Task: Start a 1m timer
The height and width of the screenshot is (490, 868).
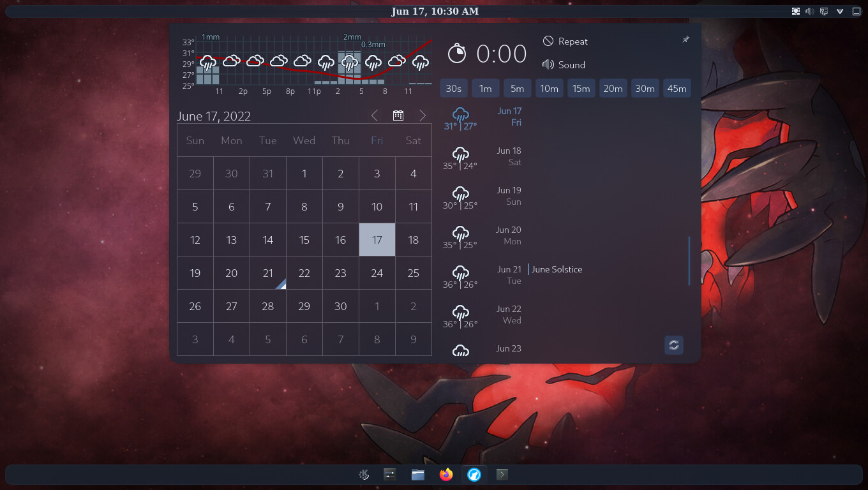Action: click(486, 88)
